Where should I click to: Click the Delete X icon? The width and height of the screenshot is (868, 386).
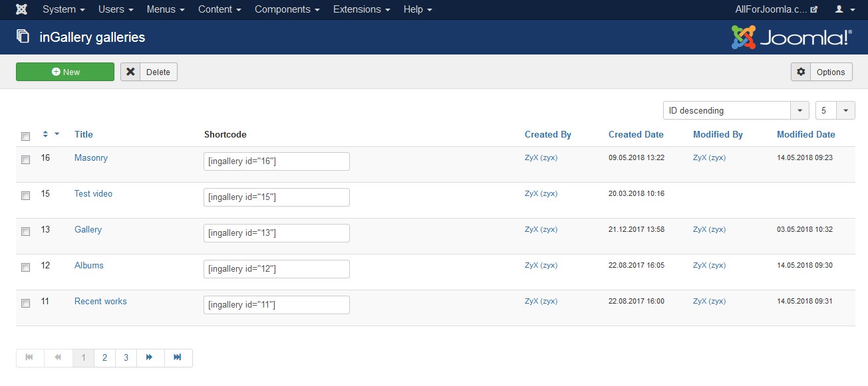point(131,72)
